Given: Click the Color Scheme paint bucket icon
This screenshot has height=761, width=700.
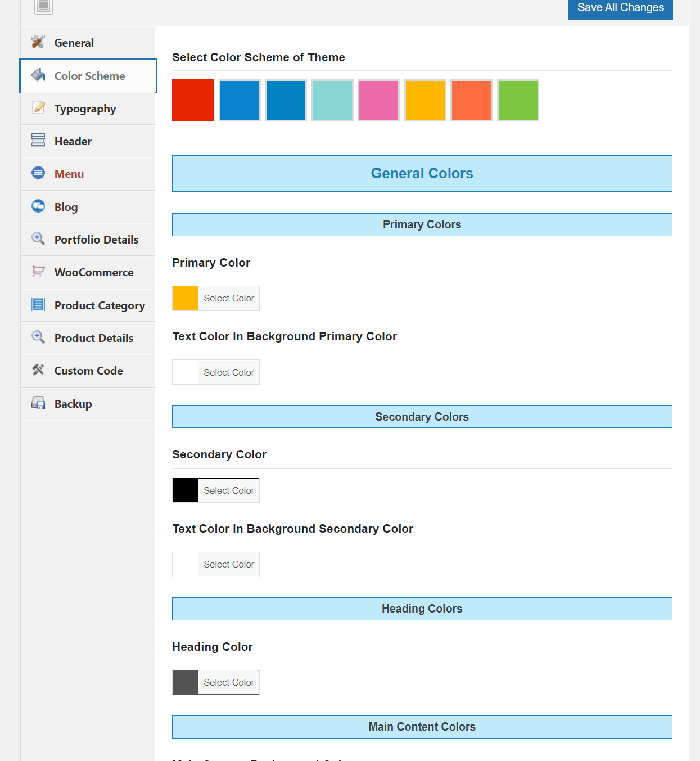Looking at the screenshot, I should pyautogui.click(x=38, y=75).
